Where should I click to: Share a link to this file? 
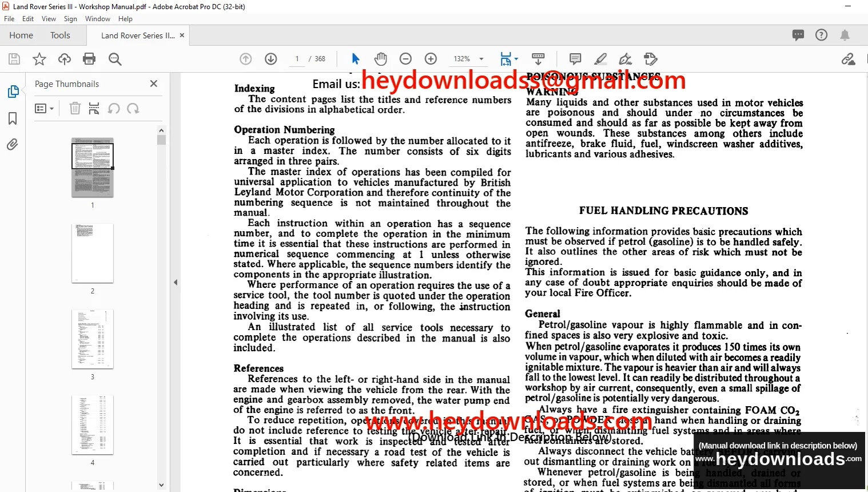point(849,59)
